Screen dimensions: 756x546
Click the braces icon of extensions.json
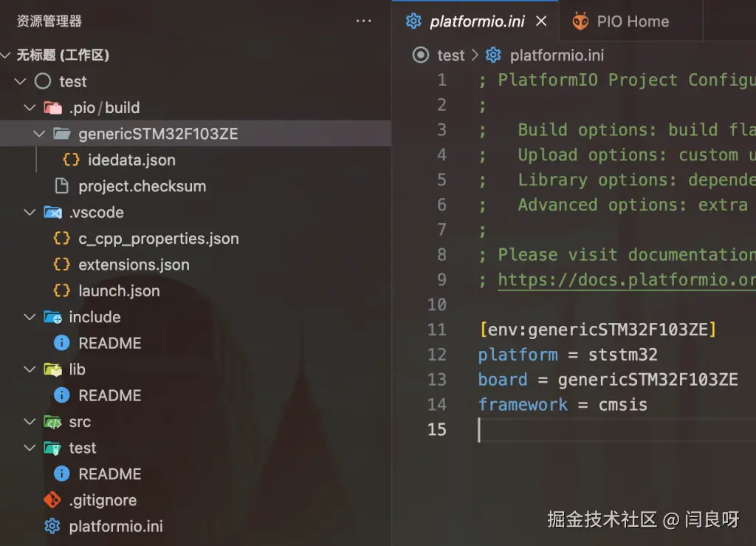[62, 265]
